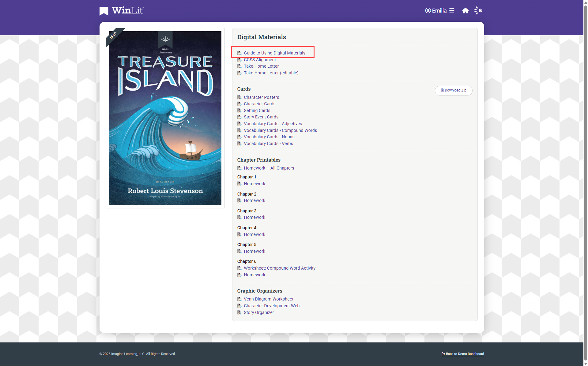588x366 pixels.
Task: Open Worksheet: Compound Word Activity
Action: 279,268
